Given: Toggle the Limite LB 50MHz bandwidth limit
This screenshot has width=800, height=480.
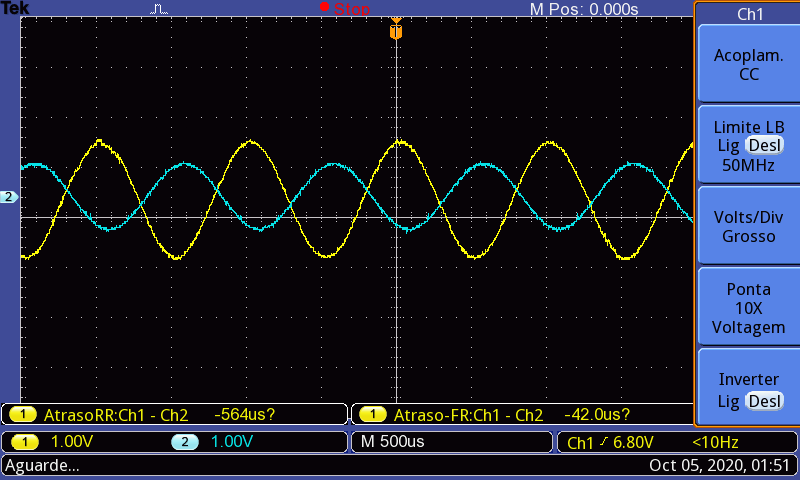Looking at the screenshot, I should (x=748, y=145).
